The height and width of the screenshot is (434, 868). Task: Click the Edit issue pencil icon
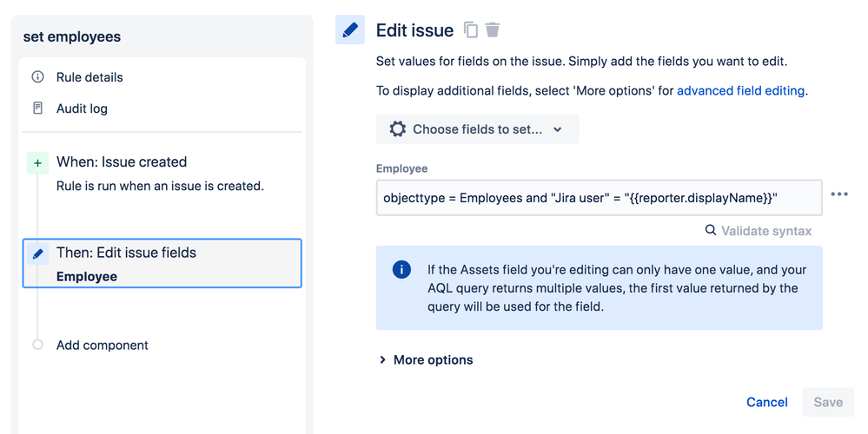pyautogui.click(x=350, y=30)
